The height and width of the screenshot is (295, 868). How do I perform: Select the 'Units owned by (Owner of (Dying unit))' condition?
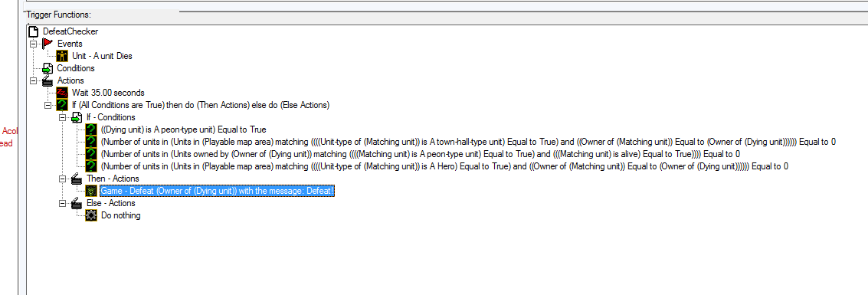click(x=420, y=154)
